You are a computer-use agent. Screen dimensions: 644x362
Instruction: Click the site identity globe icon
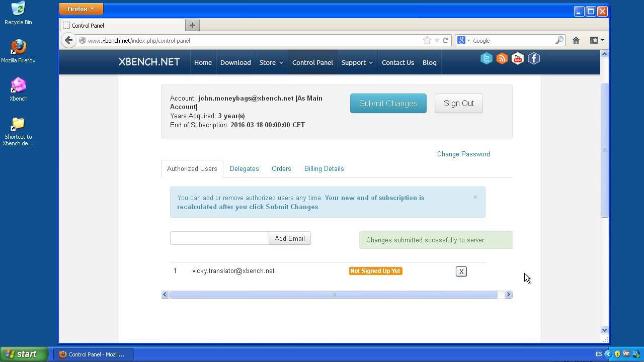tap(83, 40)
